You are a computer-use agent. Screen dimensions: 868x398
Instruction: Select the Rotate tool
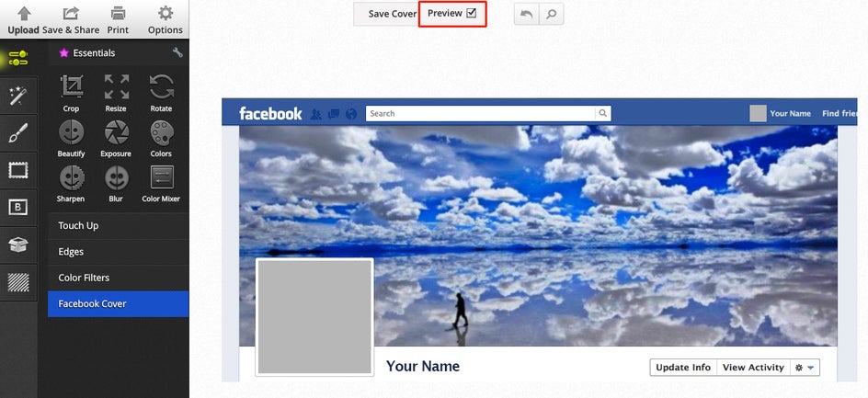(161, 93)
